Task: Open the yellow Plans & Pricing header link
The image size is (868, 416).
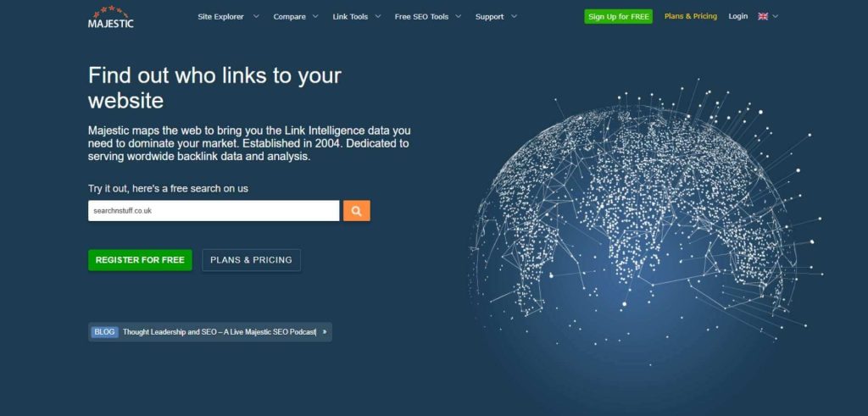Action: pos(690,16)
